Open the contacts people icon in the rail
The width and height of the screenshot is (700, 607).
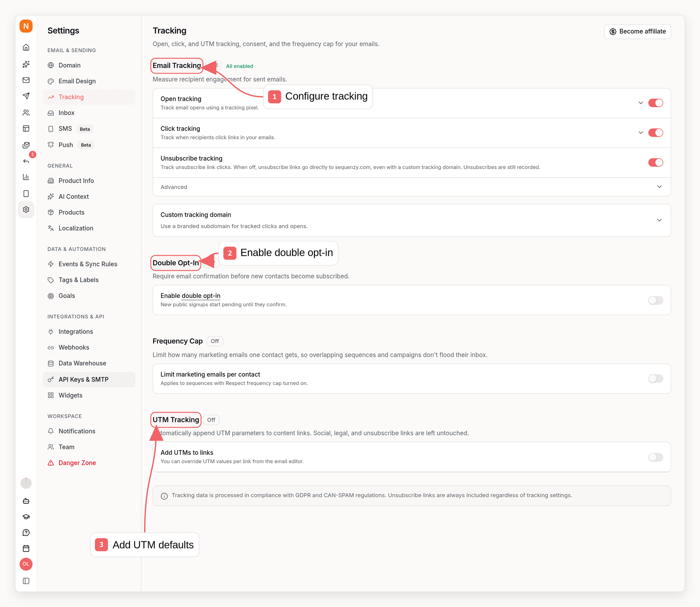point(26,113)
